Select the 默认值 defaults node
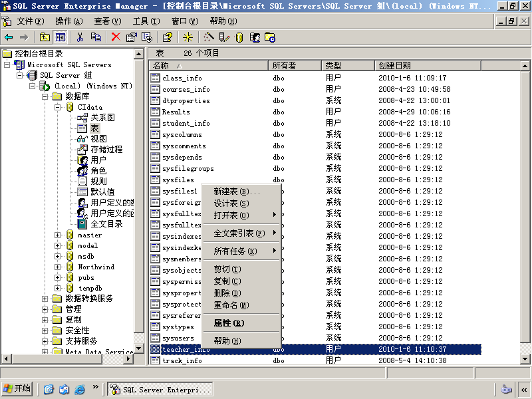 [102, 192]
